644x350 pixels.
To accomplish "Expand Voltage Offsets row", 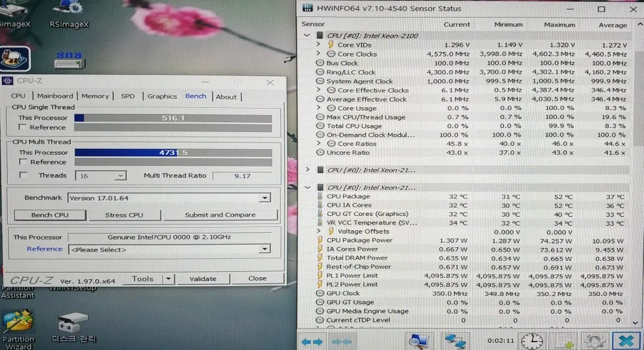I will click(318, 231).
